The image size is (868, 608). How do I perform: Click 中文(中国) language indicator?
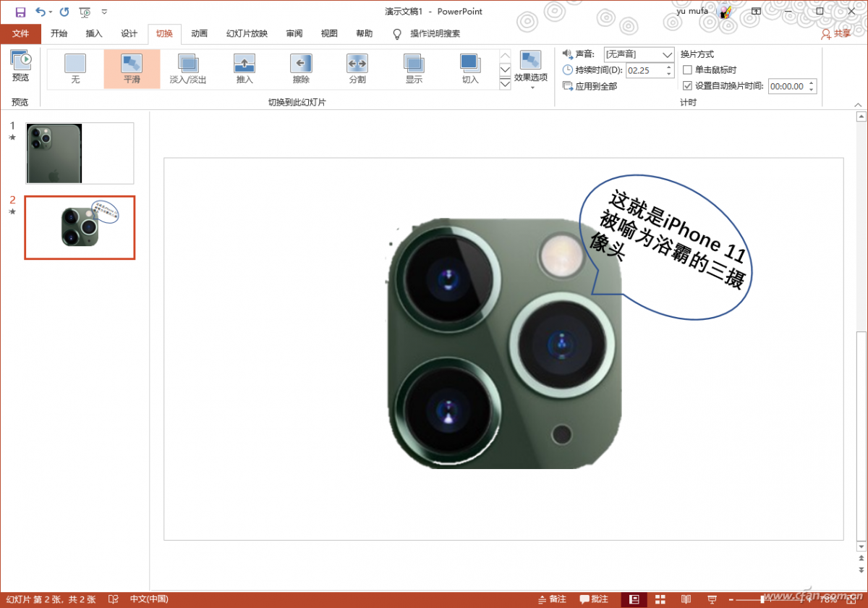tap(149, 599)
